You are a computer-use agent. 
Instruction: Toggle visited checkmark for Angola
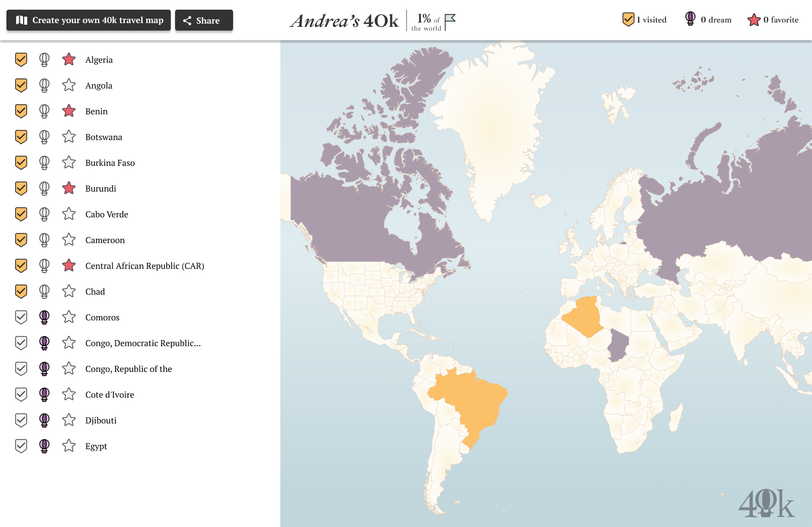pyautogui.click(x=21, y=85)
